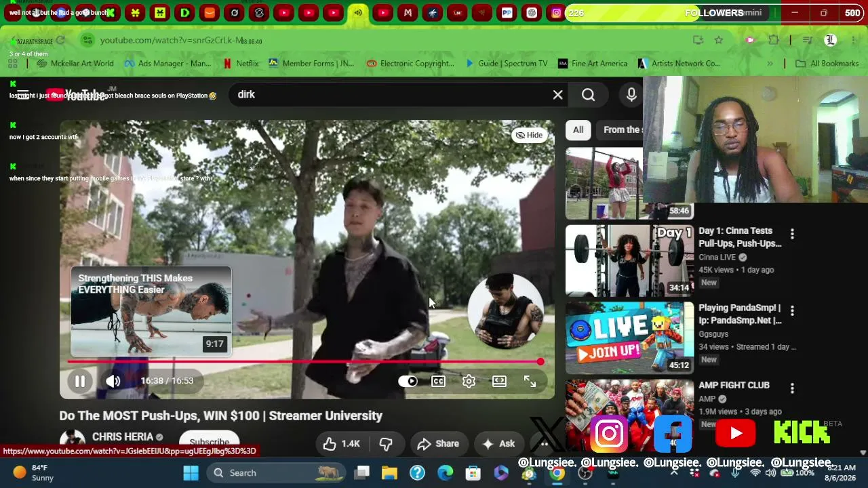Click the video title 'Do The MOST Push-Ups'
This screenshot has width=868, height=488.
pos(221,415)
